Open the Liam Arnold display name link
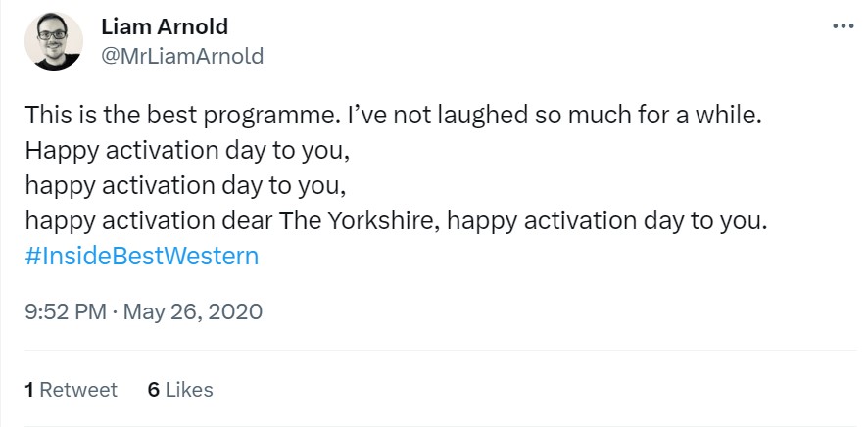The image size is (868, 427). click(165, 25)
